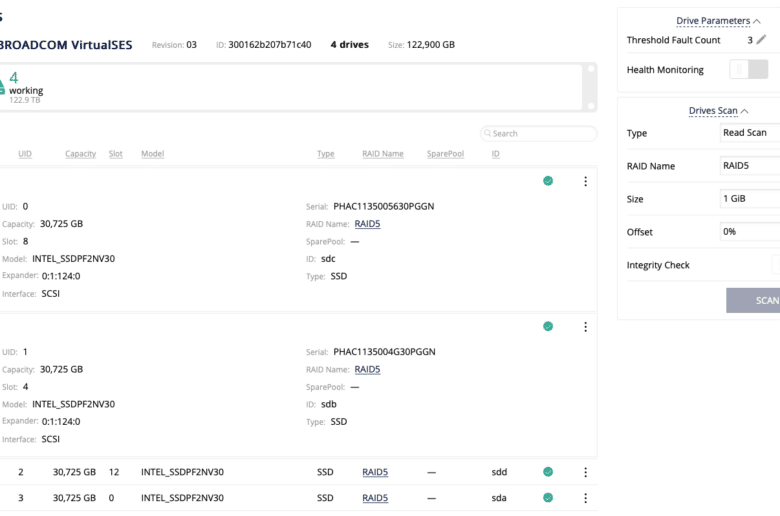This screenshot has height=516, width=780.
Task: Open RAID5 link in the sda row
Action: pos(375,498)
